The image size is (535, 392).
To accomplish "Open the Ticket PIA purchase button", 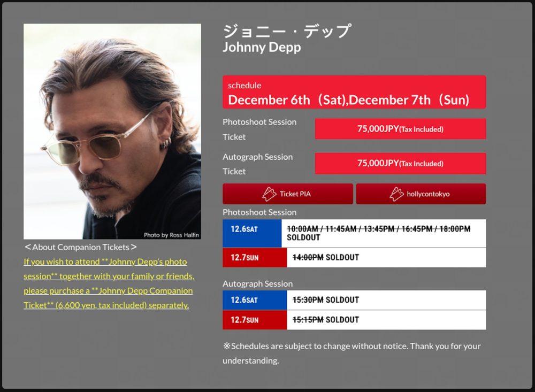I will point(288,194).
